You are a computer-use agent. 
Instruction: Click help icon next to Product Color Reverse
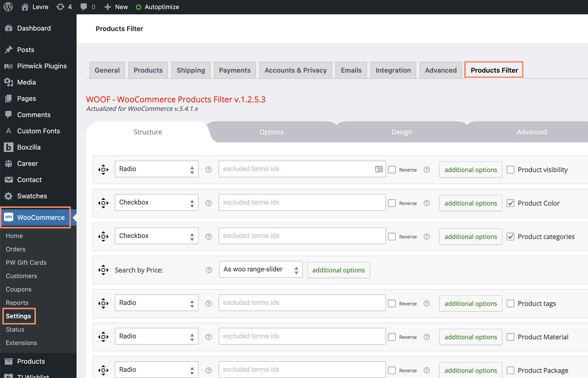tap(427, 203)
